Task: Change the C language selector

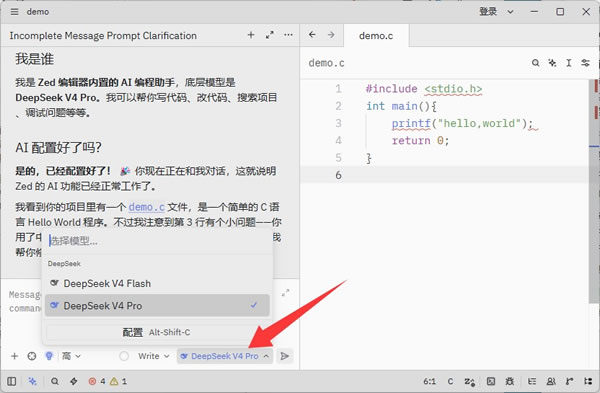Action: click(x=450, y=381)
